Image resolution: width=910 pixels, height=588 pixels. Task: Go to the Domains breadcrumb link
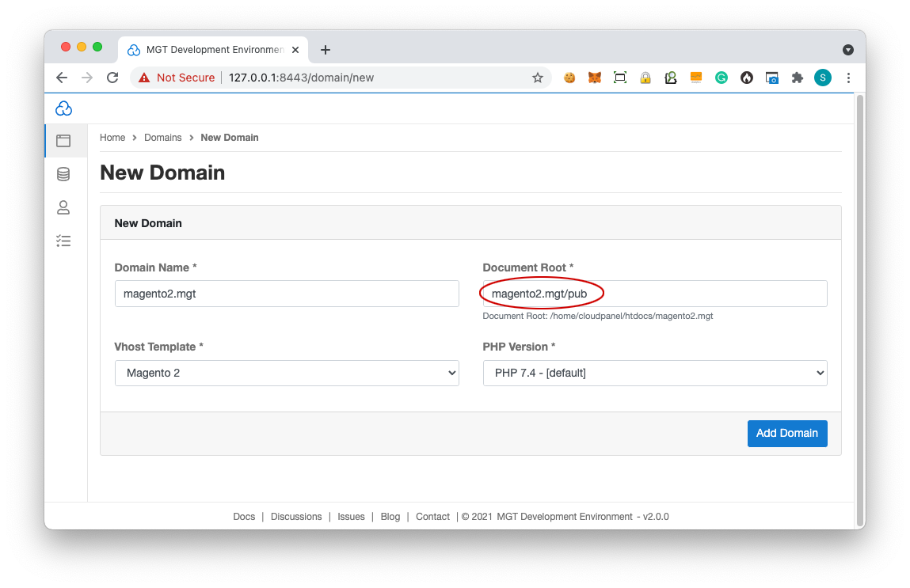pyautogui.click(x=162, y=138)
